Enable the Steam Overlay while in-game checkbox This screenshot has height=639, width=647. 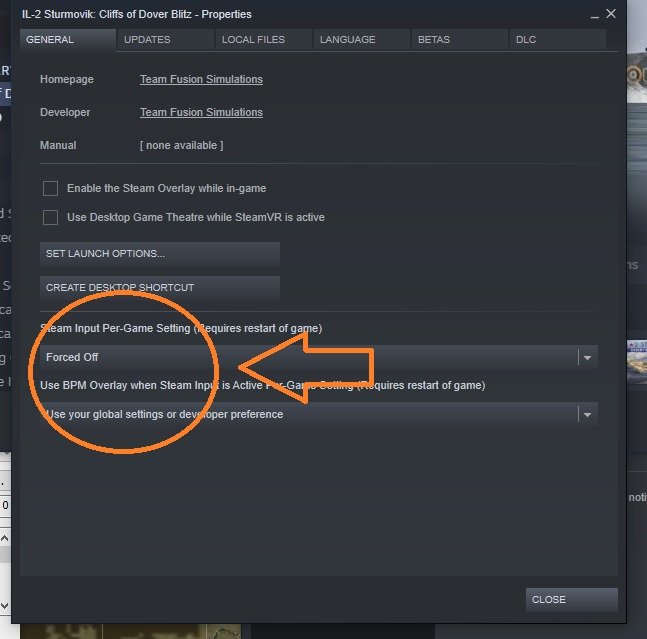click(x=50, y=189)
